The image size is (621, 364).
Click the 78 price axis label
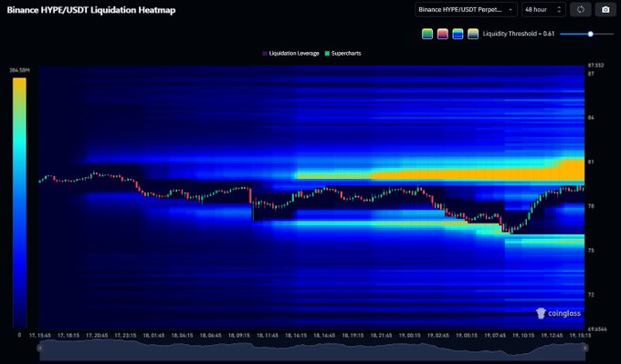[x=591, y=206]
